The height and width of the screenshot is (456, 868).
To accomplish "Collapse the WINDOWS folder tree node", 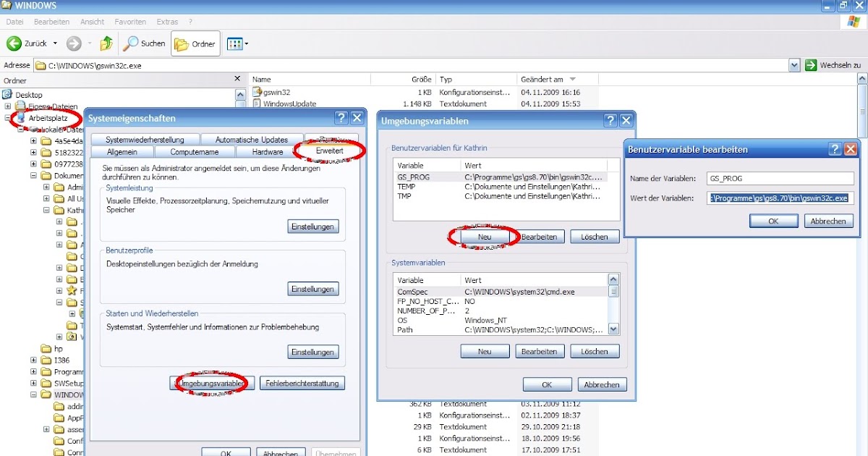I will 33,394.
